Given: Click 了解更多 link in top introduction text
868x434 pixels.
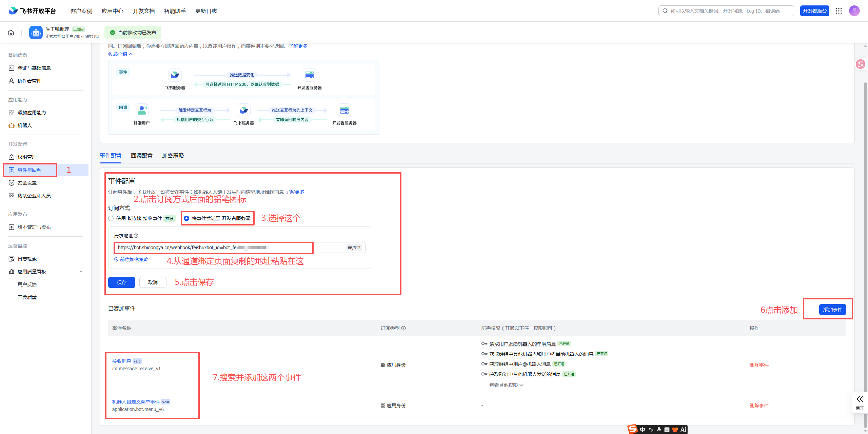Looking at the screenshot, I should (x=298, y=46).
